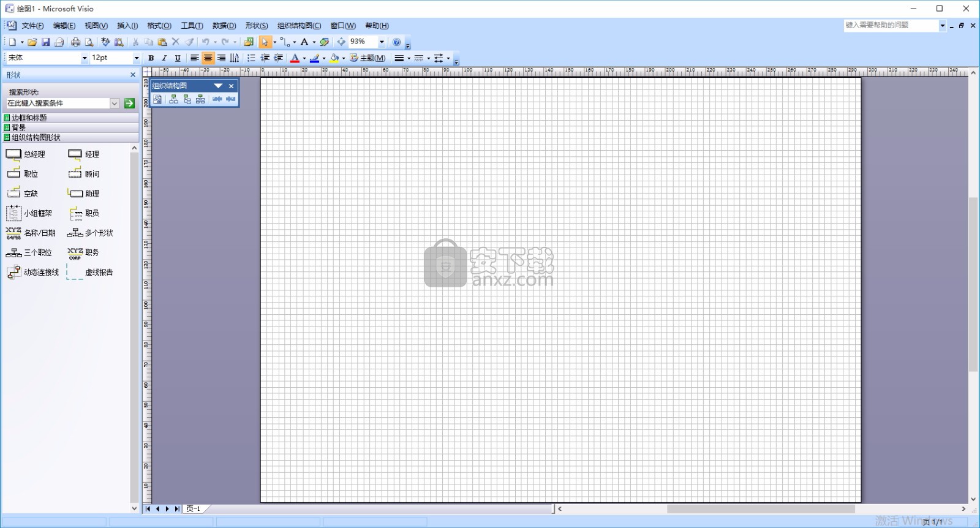The height and width of the screenshot is (528, 980).
Task: Open the font name dropdown
Action: [x=85, y=58]
